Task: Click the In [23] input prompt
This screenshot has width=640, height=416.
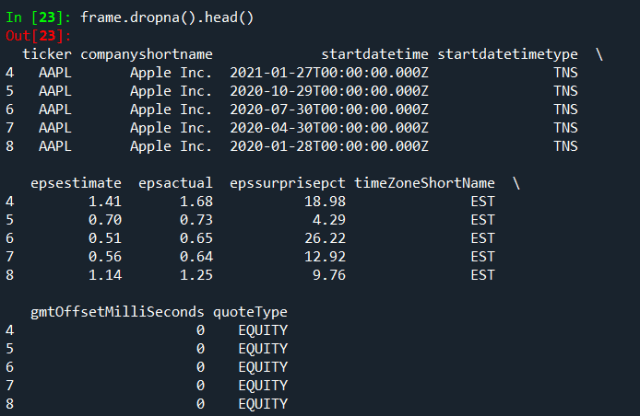Action: 38,18
